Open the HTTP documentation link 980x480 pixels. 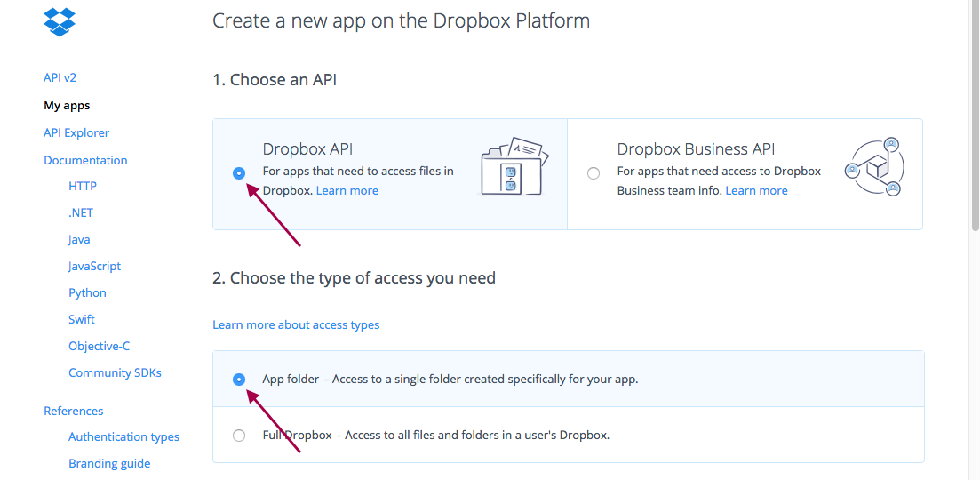coord(83,187)
